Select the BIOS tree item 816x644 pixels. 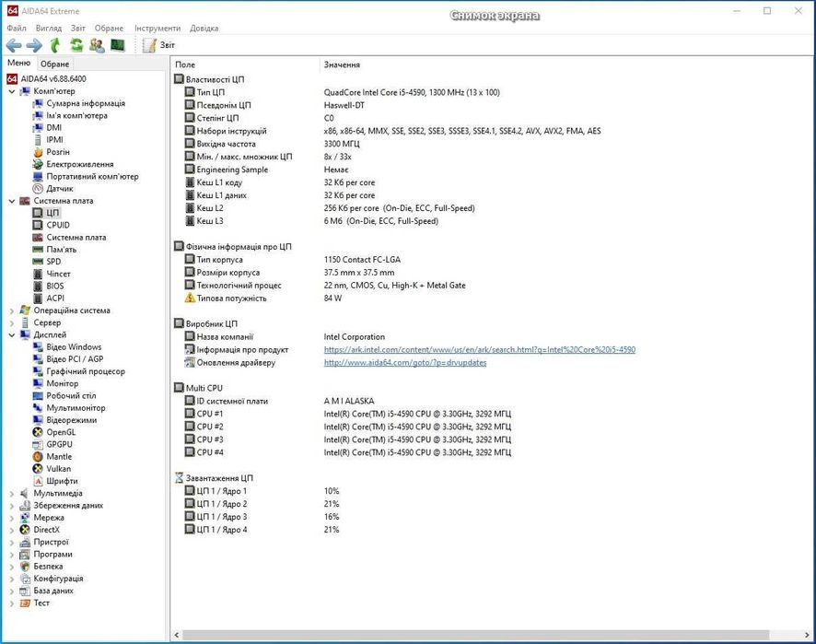pyautogui.click(x=54, y=286)
